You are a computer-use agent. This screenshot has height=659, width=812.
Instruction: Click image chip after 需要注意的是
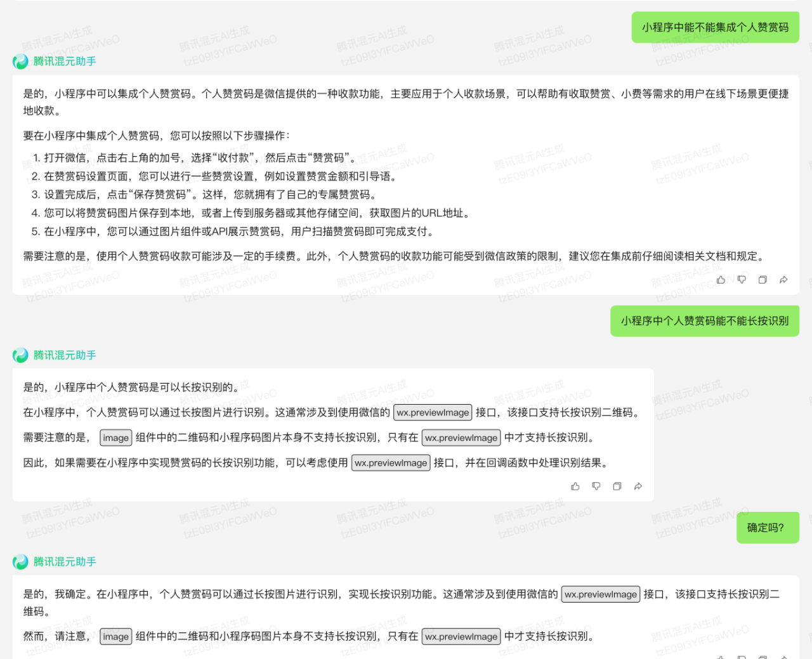(x=116, y=438)
